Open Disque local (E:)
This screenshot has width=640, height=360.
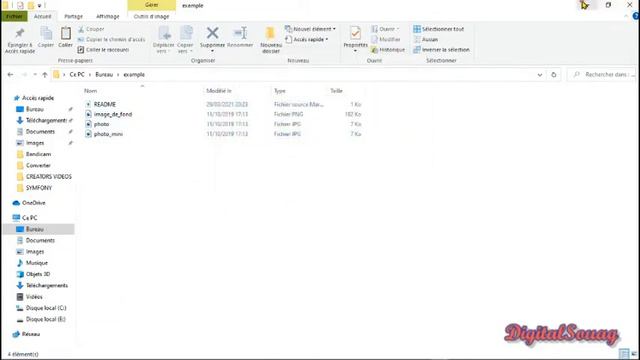(46, 319)
